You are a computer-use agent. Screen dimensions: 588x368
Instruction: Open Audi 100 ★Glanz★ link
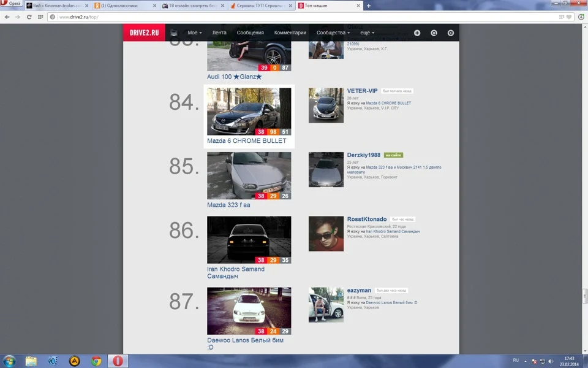(235, 77)
